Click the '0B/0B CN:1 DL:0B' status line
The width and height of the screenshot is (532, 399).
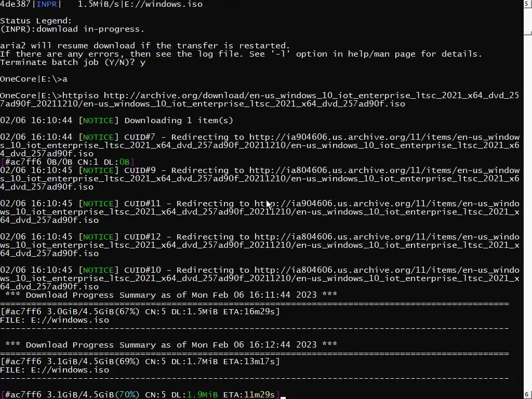coord(67,162)
